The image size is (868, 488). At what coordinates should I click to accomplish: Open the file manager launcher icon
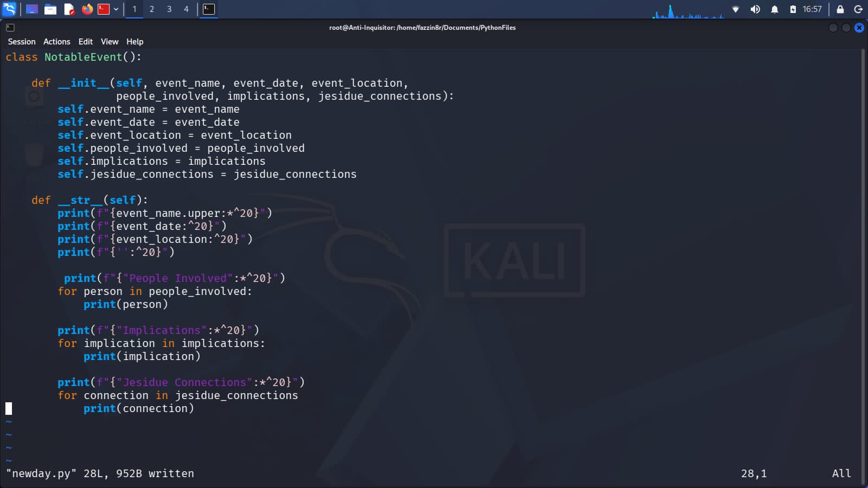pos(50,9)
